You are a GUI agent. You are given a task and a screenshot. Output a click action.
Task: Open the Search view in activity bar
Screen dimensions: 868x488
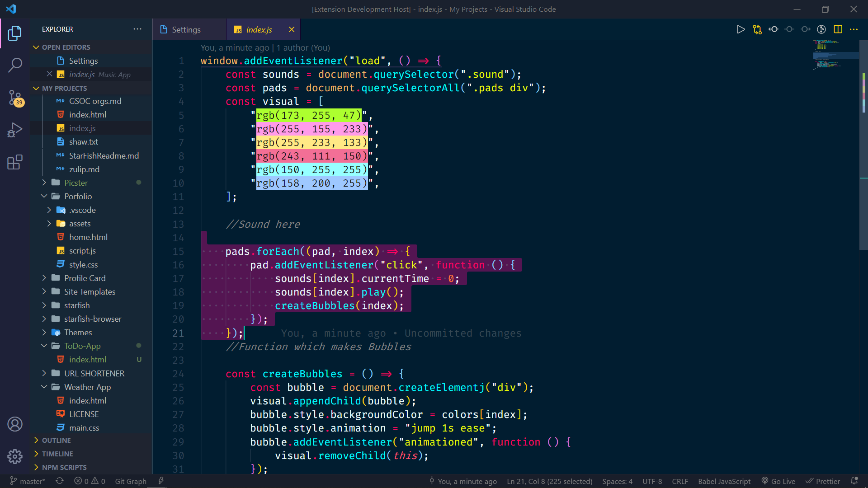[15, 65]
